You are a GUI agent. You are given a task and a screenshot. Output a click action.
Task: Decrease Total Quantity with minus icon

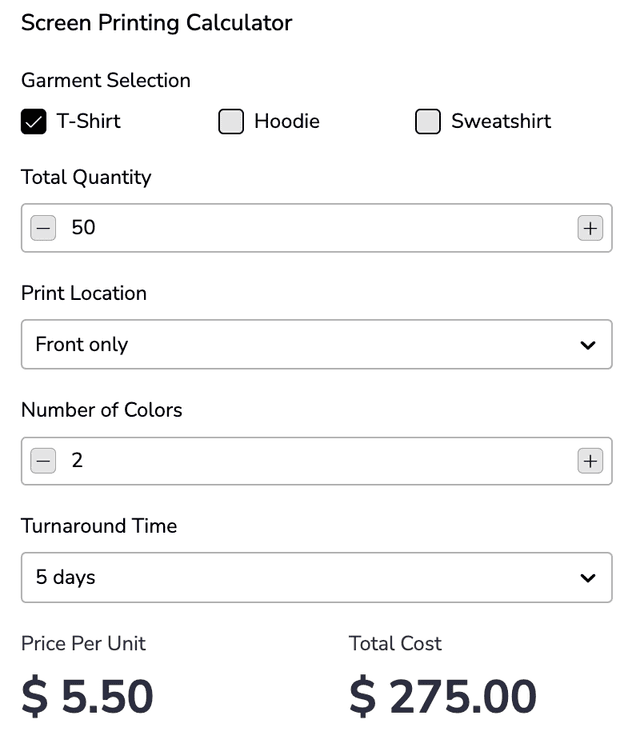click(x=43, y=228)
